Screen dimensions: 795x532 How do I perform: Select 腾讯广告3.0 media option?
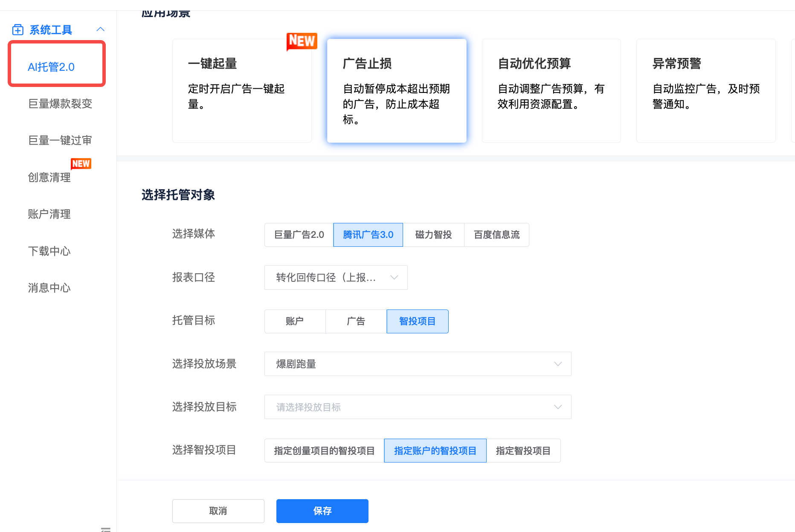pyautogui.click(x=368, y=235)
